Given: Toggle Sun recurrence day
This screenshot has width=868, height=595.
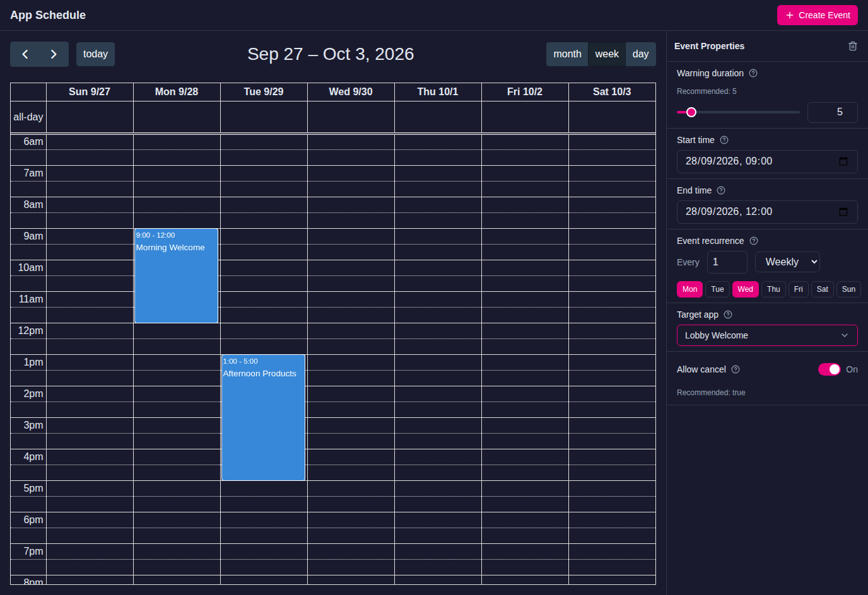Looking at the screenshot, I should pyautogui.click(x=848, y=289).
